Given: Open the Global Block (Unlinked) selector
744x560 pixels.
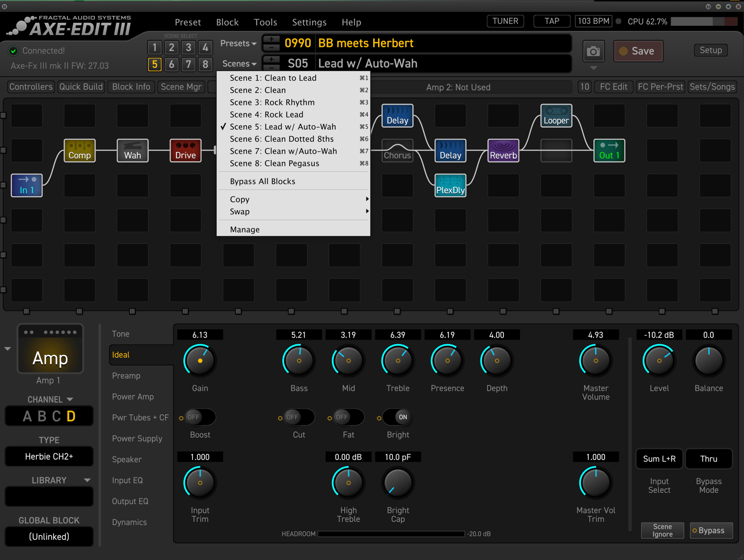Looking at the screenshot, I should (x=49, y=537).
